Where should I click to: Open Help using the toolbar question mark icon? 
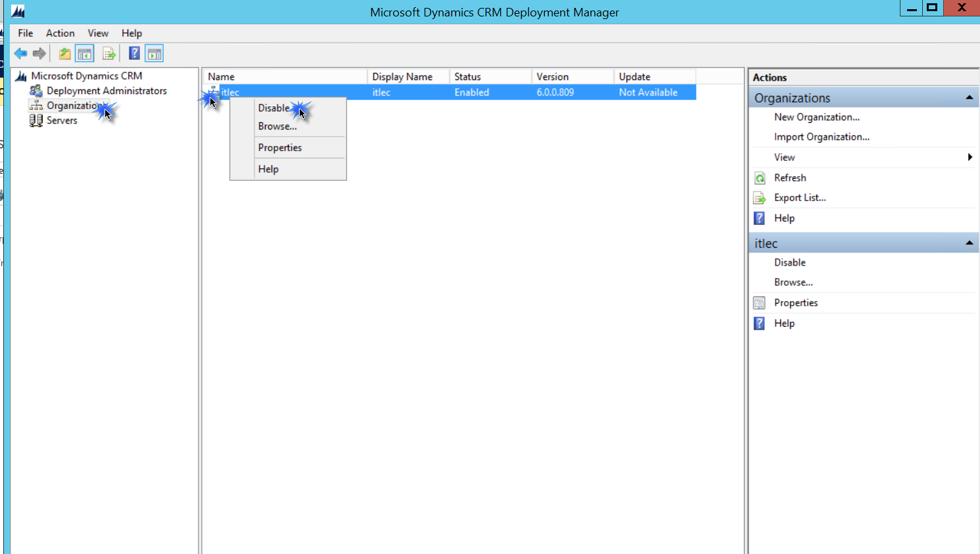pos(133,53)
